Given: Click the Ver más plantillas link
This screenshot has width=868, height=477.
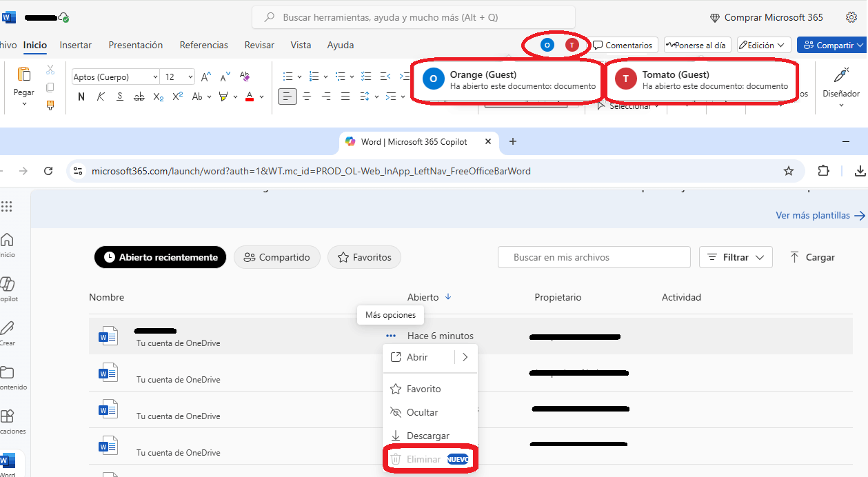Looking at the screenshot, I should (x=820, y=215).
